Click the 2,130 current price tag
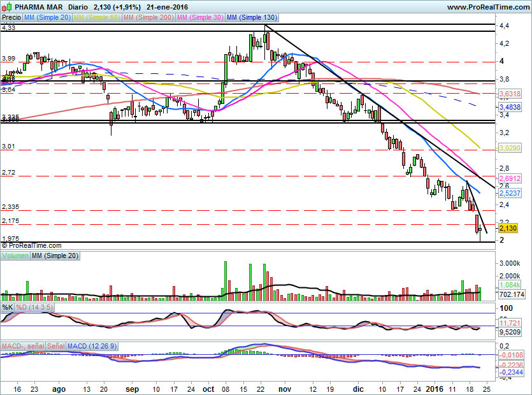Screen dimensions: 532x395 (508, 228)
